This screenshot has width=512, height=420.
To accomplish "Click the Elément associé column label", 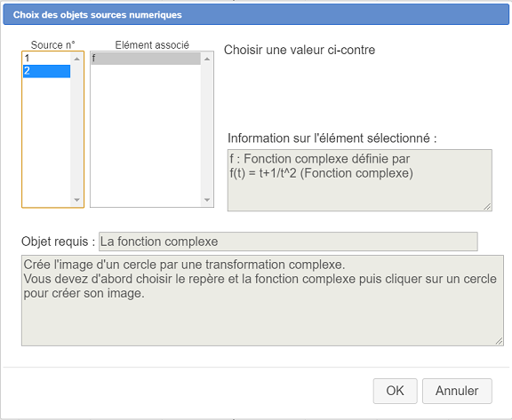I will tap(152, 44).
